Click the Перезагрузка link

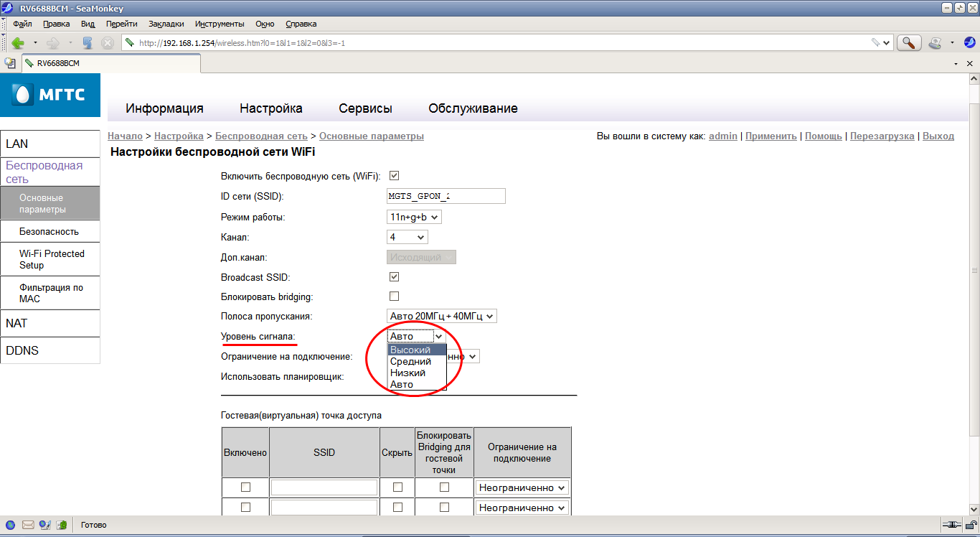tap(882, 136)
